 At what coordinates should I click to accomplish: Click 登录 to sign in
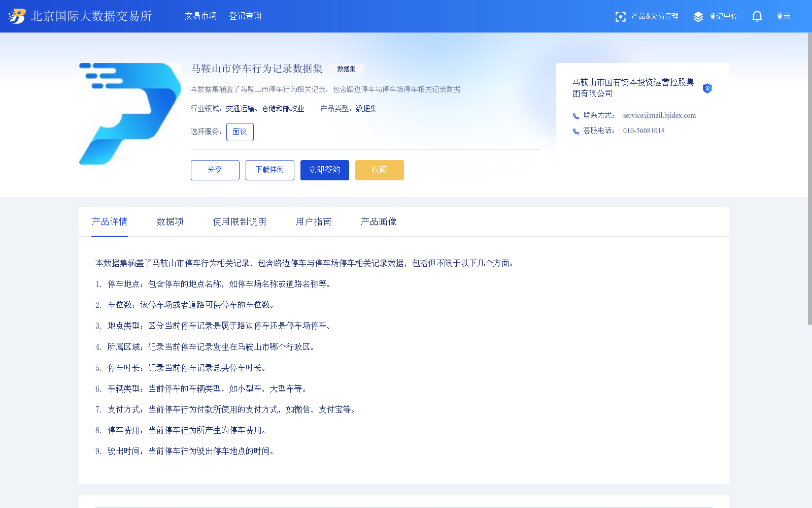point(784,16)
